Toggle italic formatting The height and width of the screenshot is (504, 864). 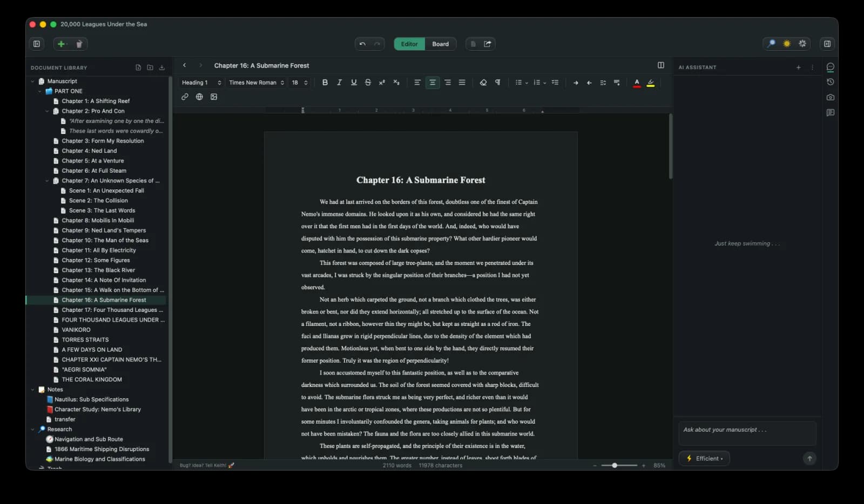339,83
